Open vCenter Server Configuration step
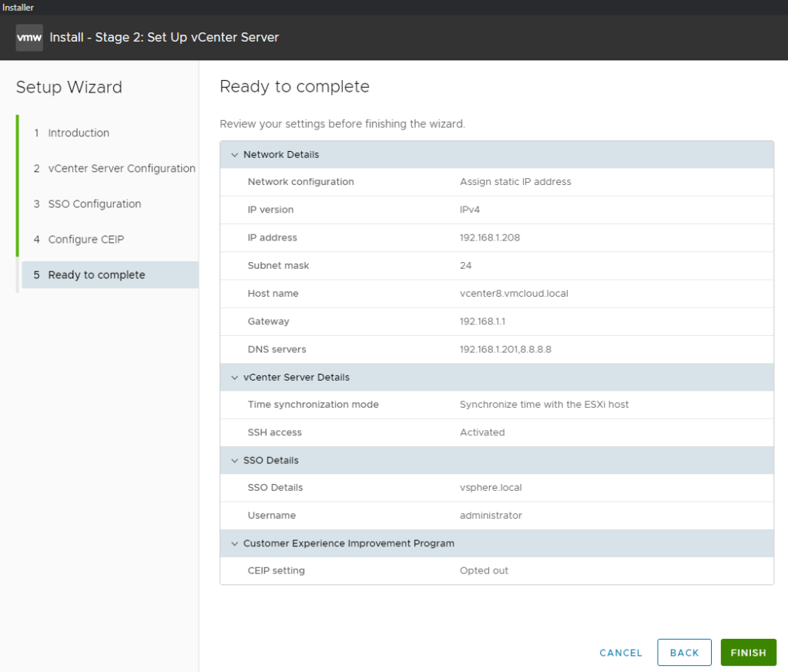The width and height of the screenshot is (788, 672). (x=121, y=169)
